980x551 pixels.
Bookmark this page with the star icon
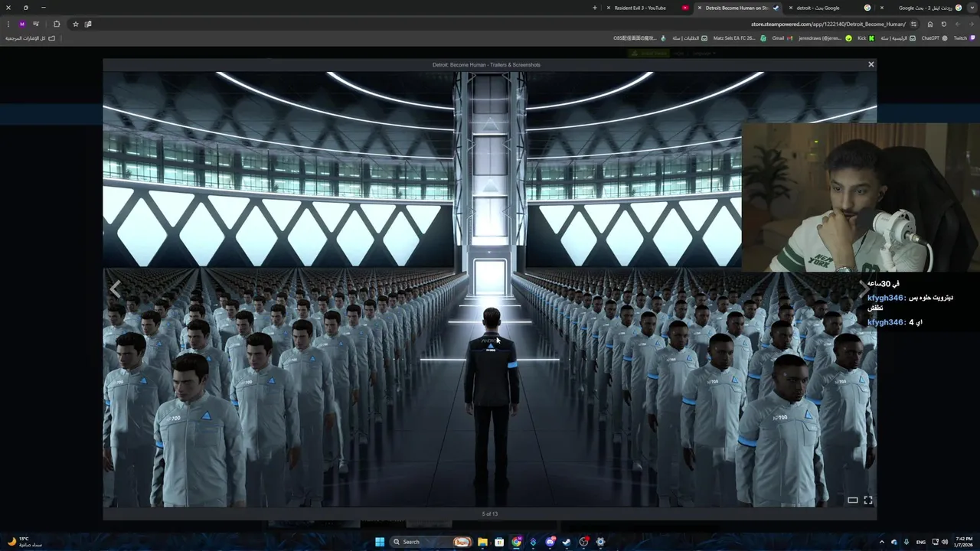(x=75, y=24)
